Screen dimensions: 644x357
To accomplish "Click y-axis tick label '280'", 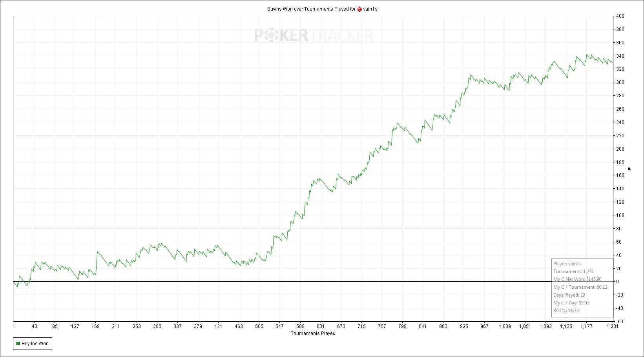I will (x=620, y=96).
